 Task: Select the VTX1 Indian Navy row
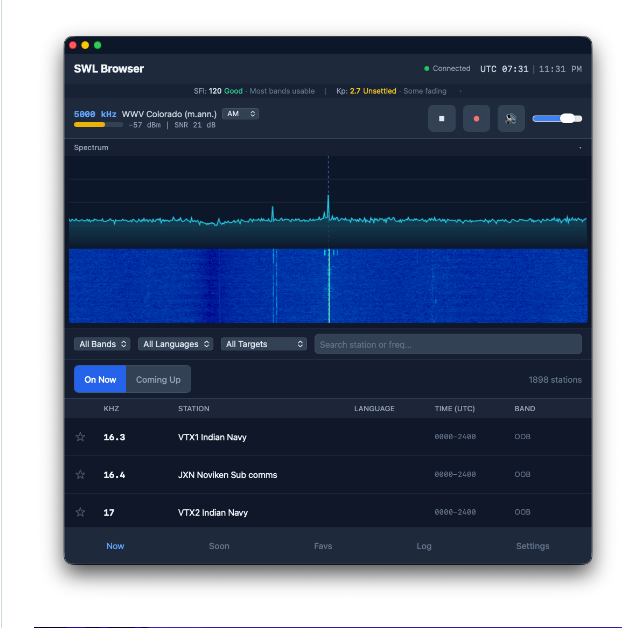pyautogui.click(x=328, y=437)
